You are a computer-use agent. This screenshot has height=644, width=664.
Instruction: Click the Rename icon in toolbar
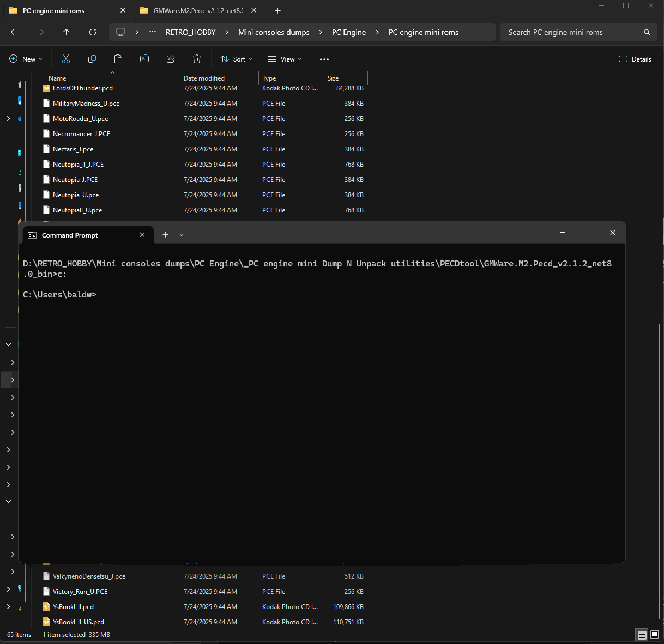(x=144, y=59)
